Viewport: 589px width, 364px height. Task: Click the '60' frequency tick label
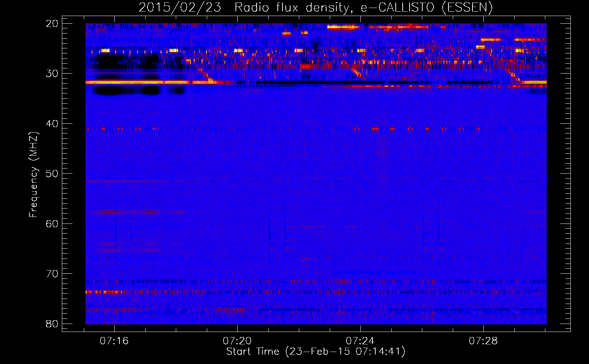(x=52, y=224)
